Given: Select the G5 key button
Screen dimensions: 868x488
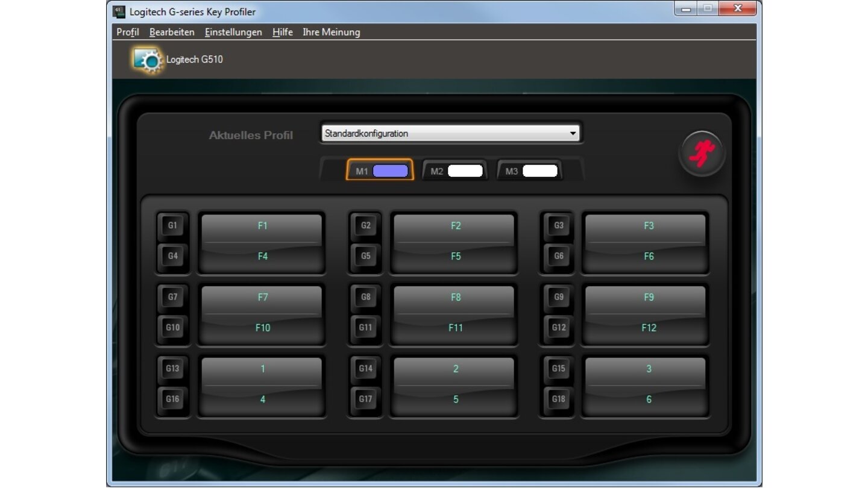Looking at the screenshot, I should click(x=366, y=256).
